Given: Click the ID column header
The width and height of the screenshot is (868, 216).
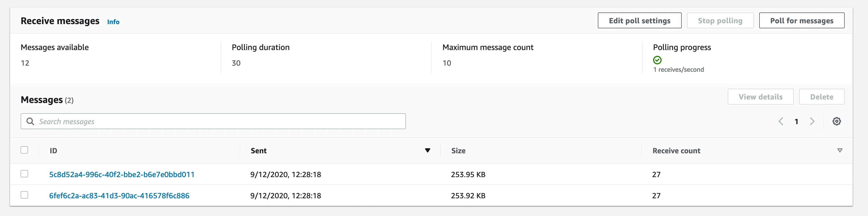Looking at the screenshot, I should point(53,151).
